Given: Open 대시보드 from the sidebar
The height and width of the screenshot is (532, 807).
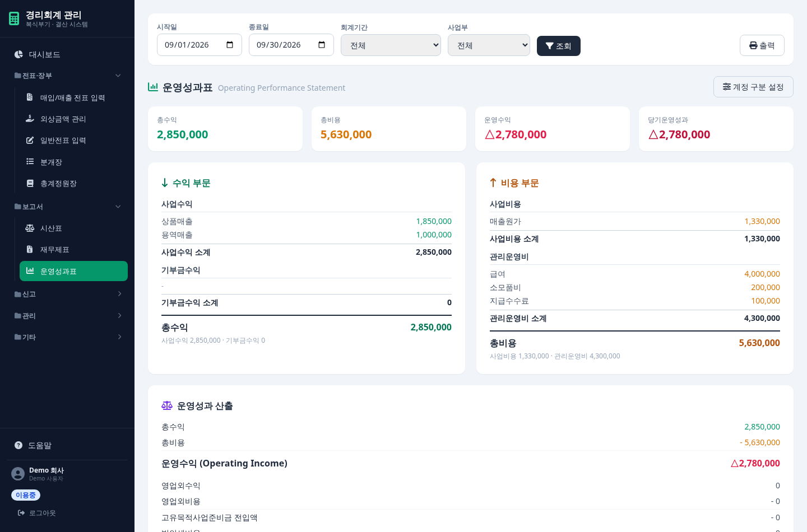Looking at the screenshot, I should (x=67, y=54).
